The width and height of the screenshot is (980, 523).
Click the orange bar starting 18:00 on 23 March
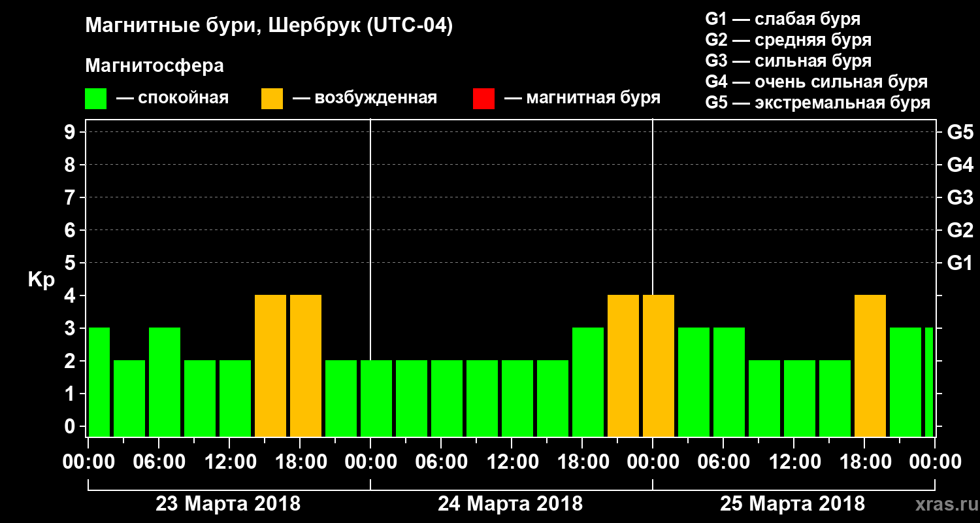306,366
